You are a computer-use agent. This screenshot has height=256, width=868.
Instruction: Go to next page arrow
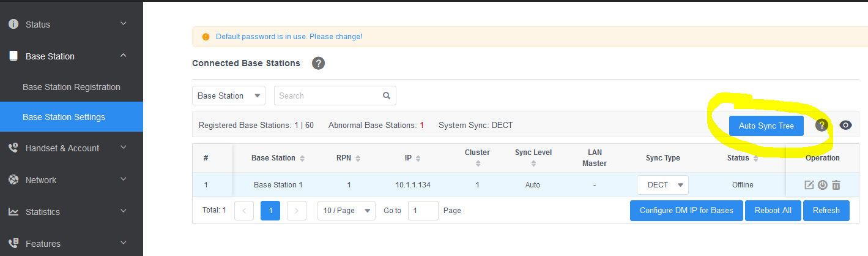297,210
